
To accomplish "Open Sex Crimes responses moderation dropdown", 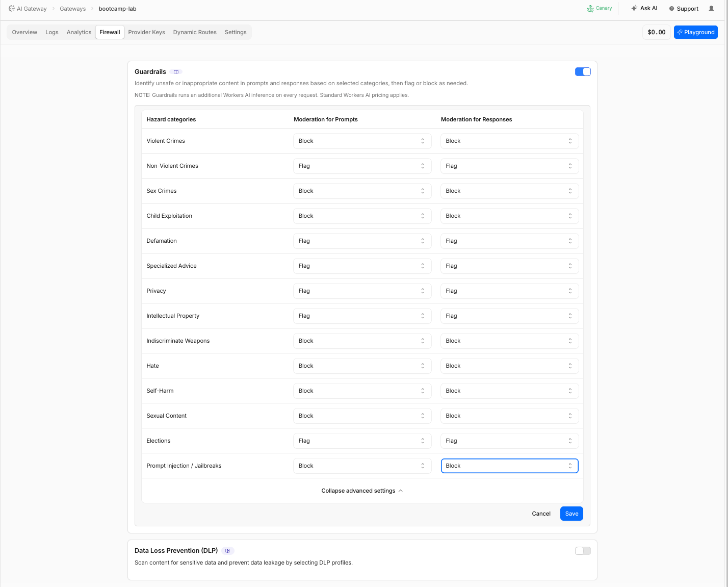I will [510, 191].
